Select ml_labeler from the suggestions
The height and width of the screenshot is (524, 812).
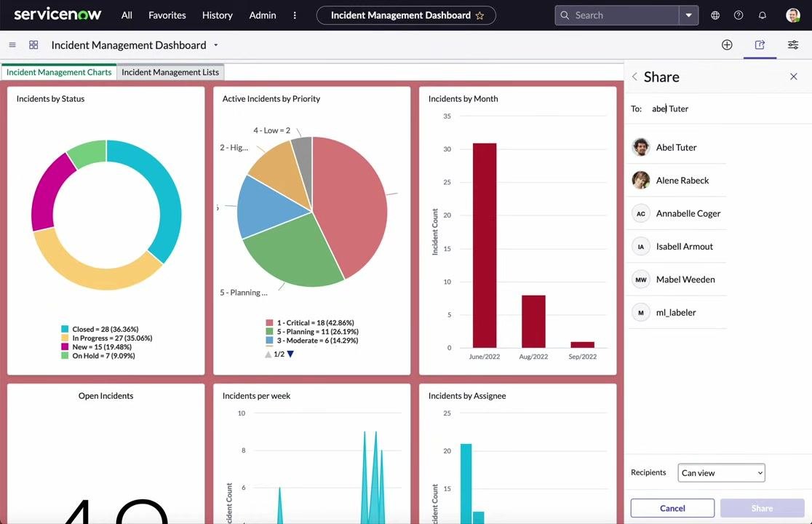click(x=678, y=312)
